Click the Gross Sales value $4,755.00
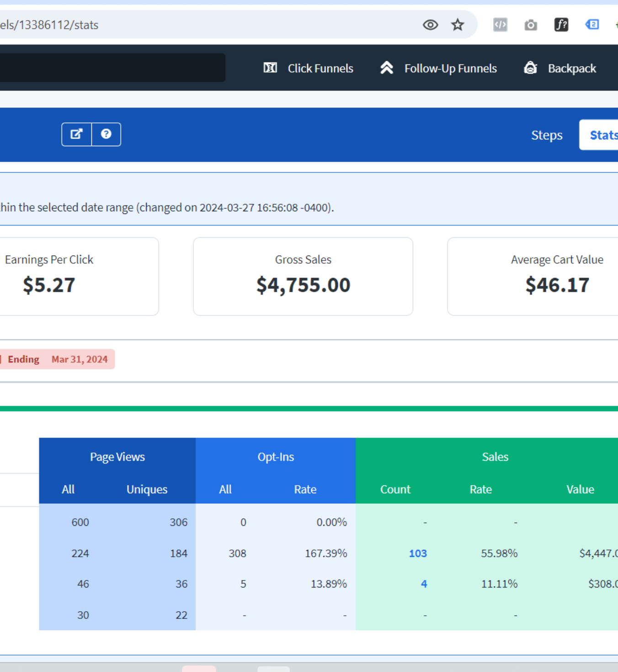The width and height of the screenshot is (618, 672). pos(303,285)
